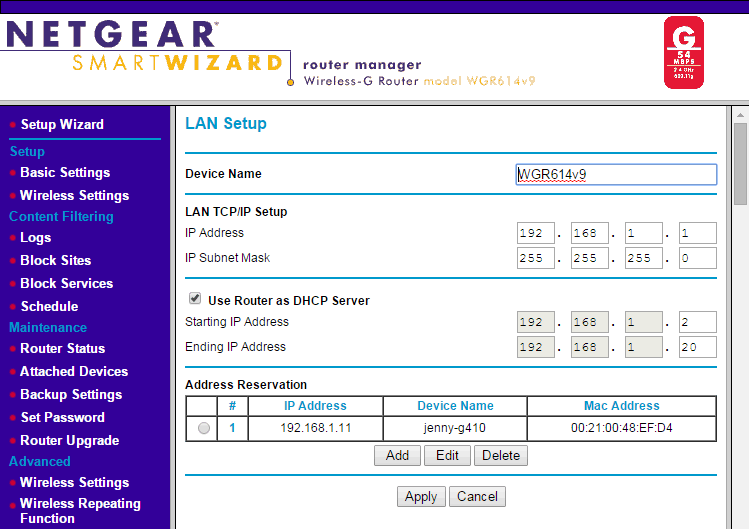Apply the LAN setup changes
The height and width of the screenshot is (529, 749).
[x=421, y=496]
